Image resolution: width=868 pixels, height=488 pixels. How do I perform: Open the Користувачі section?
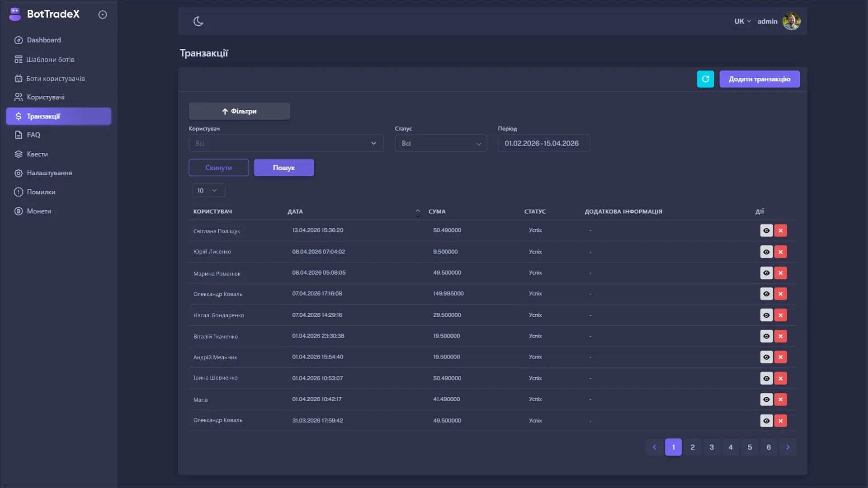(x=45, y=97)
